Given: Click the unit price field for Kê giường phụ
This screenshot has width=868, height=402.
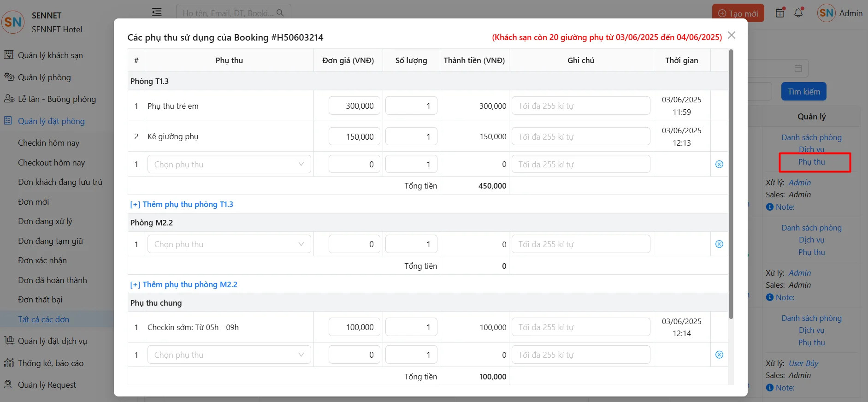Looking at the screenshot, I should (x=354, y=137).
